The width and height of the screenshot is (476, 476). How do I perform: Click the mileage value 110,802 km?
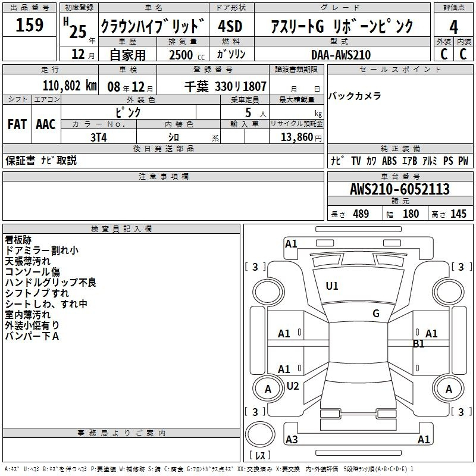point(70,86)
